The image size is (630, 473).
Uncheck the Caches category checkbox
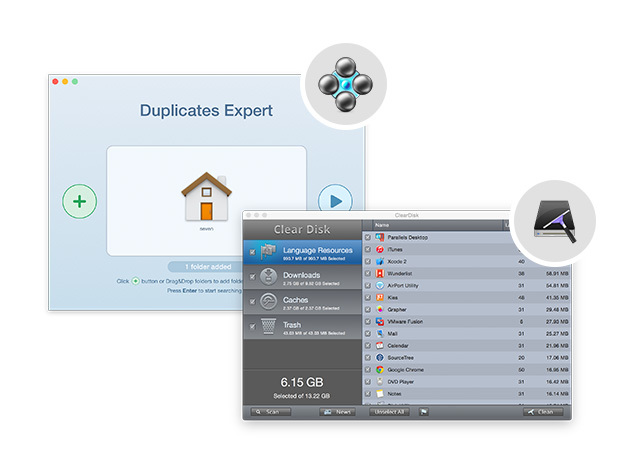[252, 302]
